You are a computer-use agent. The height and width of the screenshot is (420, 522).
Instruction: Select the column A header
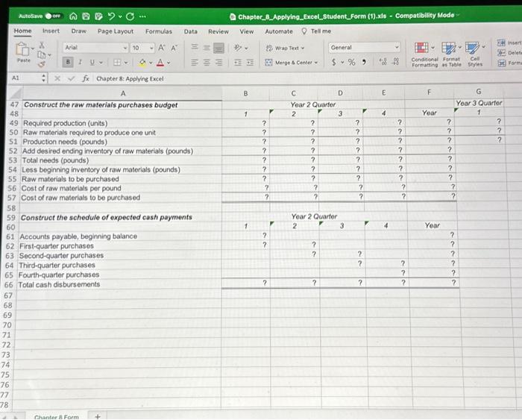pos(123,93)
